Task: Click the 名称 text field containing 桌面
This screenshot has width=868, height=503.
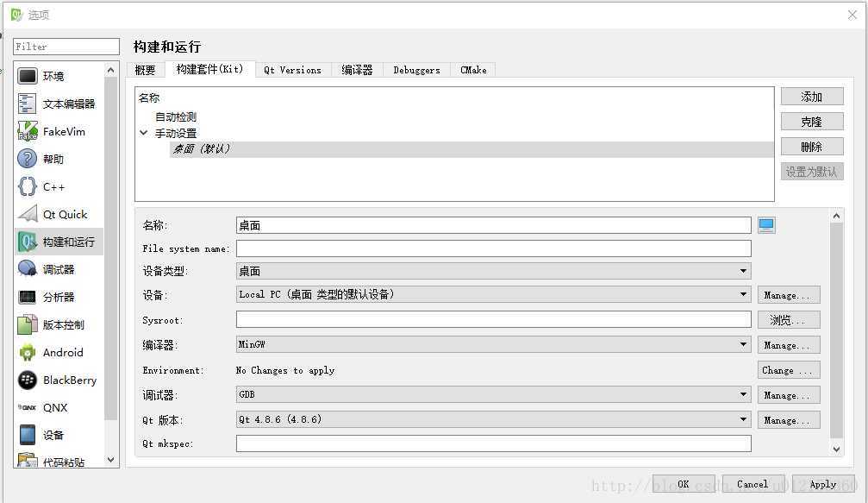Action: 493,225
